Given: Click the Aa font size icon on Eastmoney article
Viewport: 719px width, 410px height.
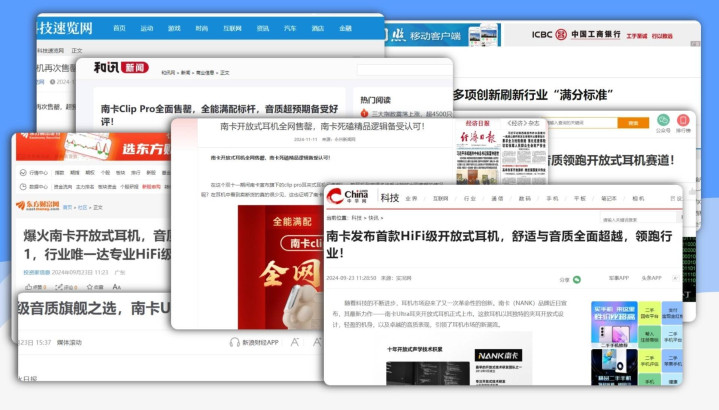Looking at the screenshot, I should point(116,287).
